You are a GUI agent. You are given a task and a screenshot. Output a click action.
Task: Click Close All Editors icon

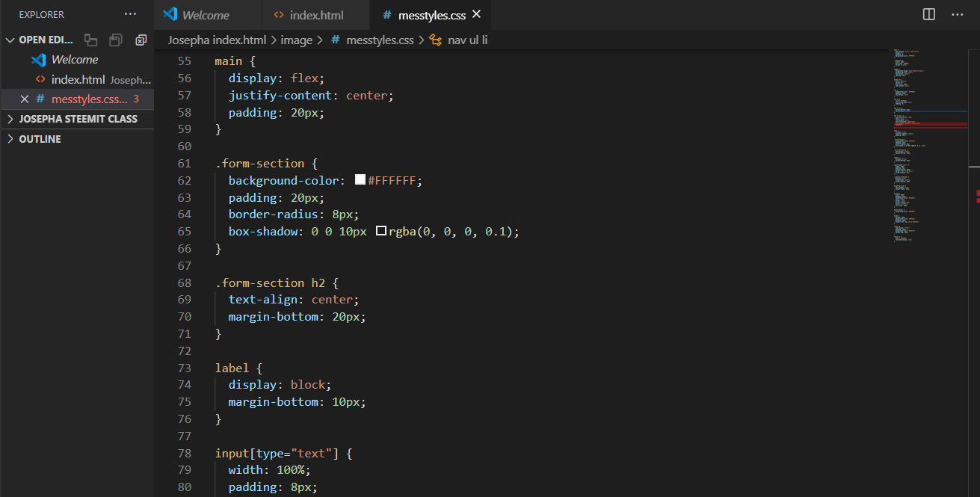click(141, 40)
